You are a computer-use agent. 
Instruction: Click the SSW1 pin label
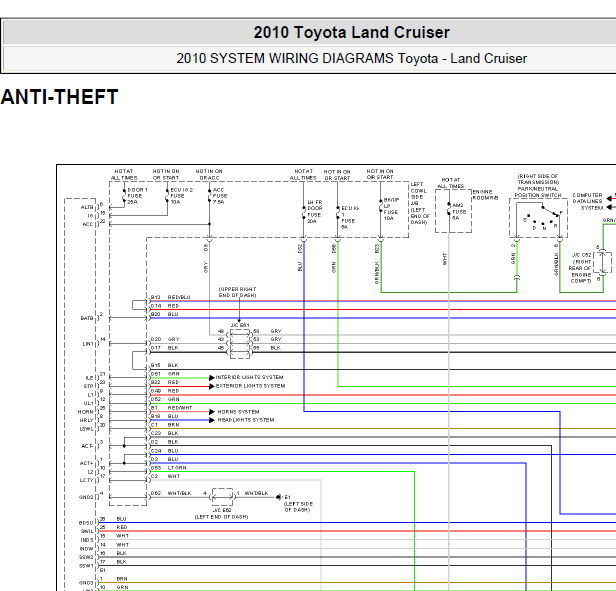86,566
